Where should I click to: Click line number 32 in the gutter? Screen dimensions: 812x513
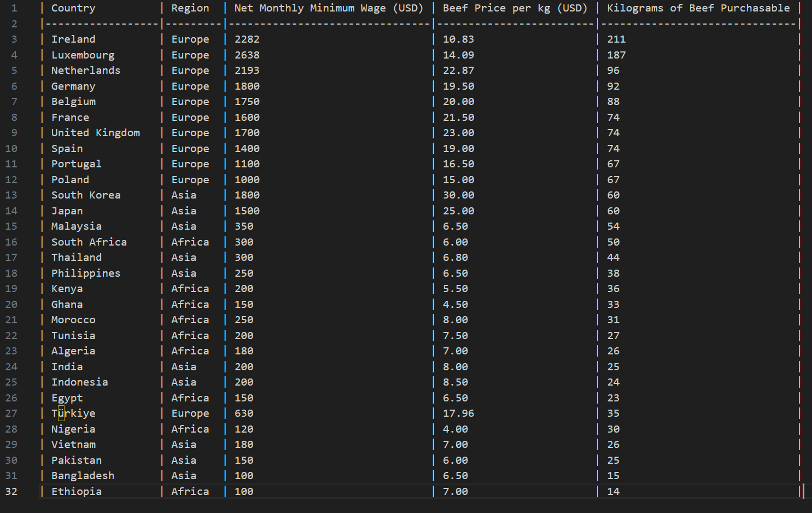11,492
